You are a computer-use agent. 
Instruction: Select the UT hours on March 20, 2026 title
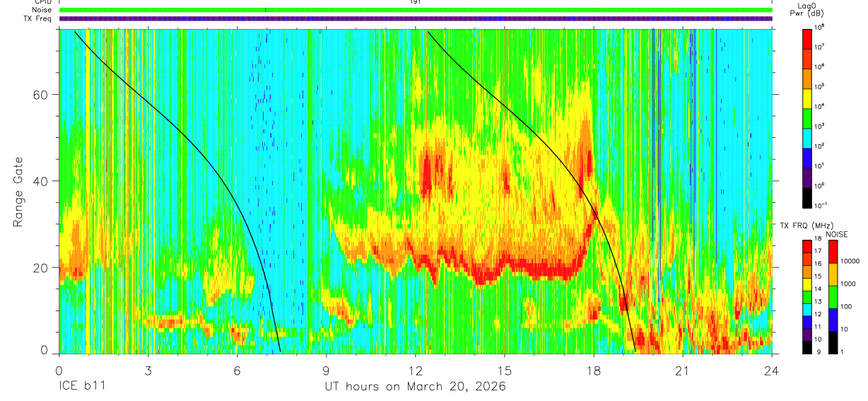[x=415, y=387]
